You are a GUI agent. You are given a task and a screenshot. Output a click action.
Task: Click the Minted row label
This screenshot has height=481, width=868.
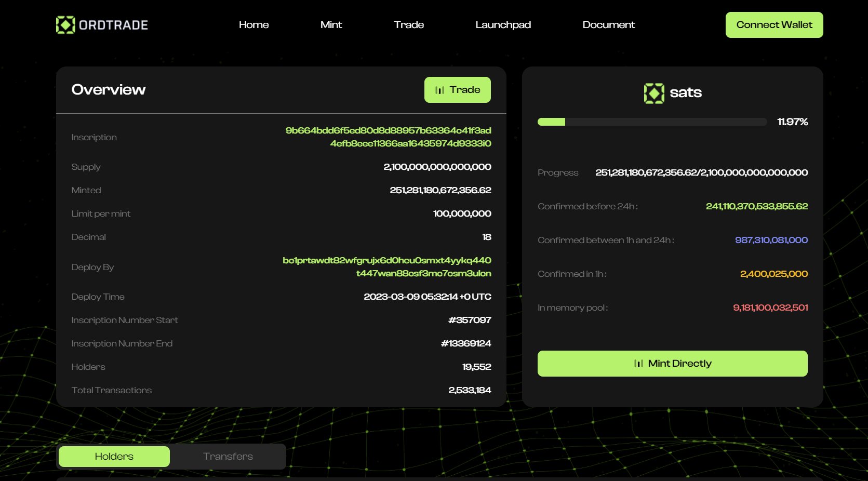click(x=86, y=190)
